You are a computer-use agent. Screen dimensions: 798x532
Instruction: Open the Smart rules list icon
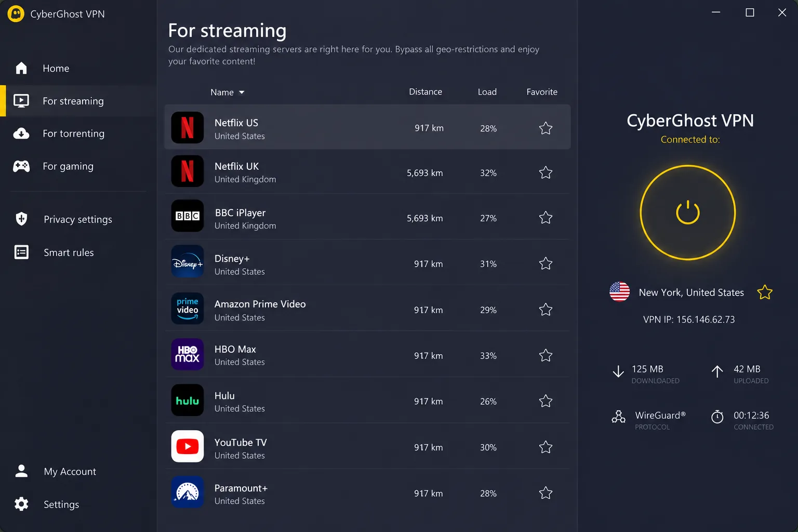tap(21, 252)
